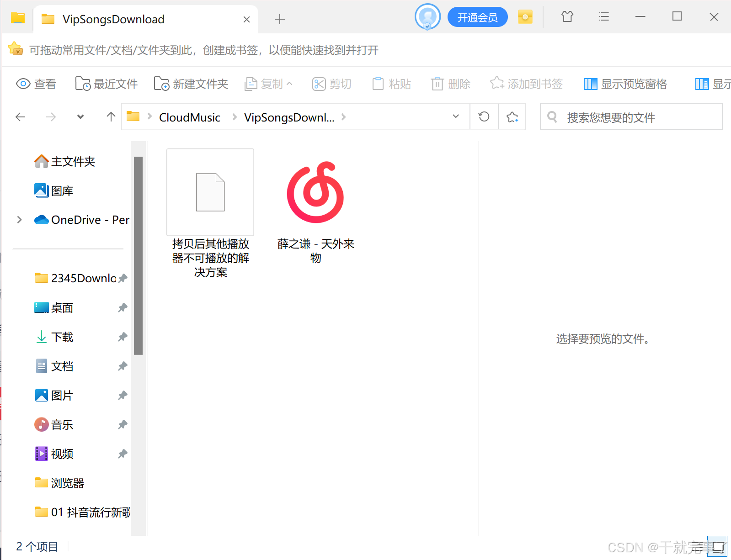Viewport: 731px width, 560px height.
Task: Click the 粘贴 paste button
Action: 391,84
